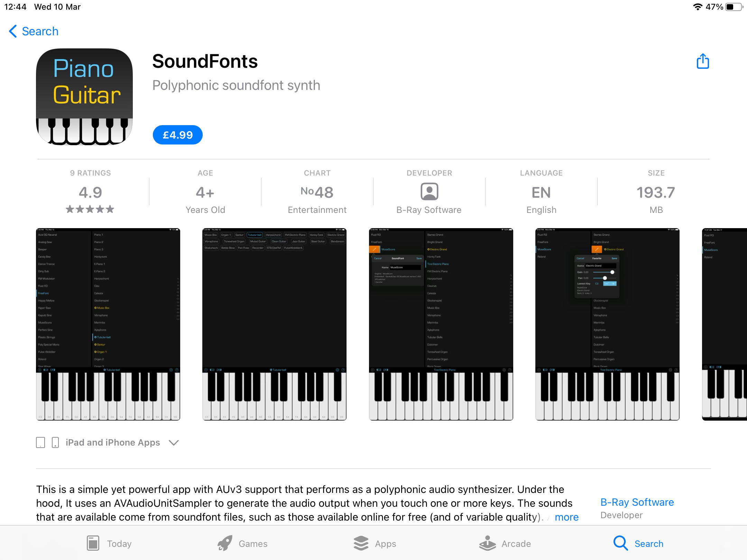The image size is (747, 560).
Task: Open fourth screenshot with Favorite sliders
Action: point(607,324)
